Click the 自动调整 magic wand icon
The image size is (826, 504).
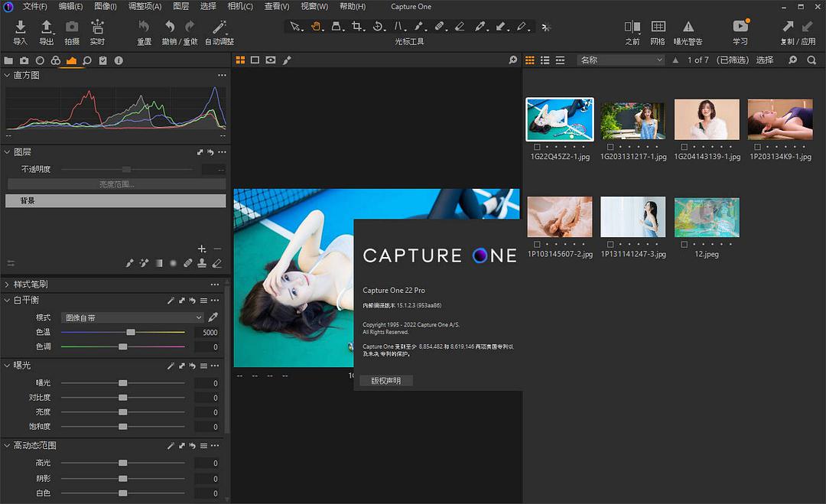coord(220,26)
